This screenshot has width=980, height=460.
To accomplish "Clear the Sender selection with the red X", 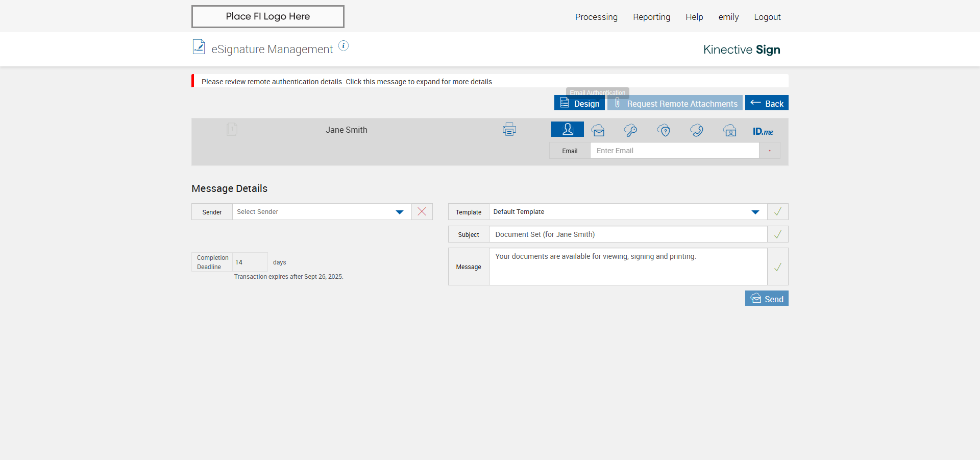I will pyautogui.click(x=422, y=211).
